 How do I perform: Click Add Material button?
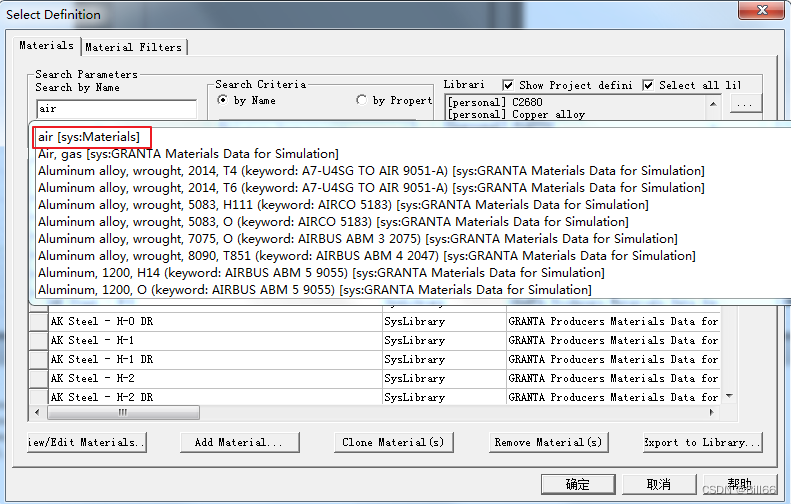[240, 442]
